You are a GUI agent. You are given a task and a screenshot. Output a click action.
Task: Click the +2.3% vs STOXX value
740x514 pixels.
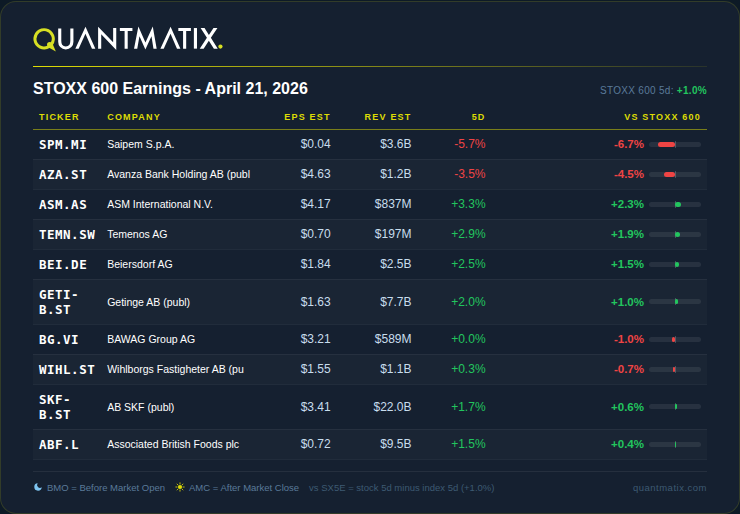tap(627, 204)
